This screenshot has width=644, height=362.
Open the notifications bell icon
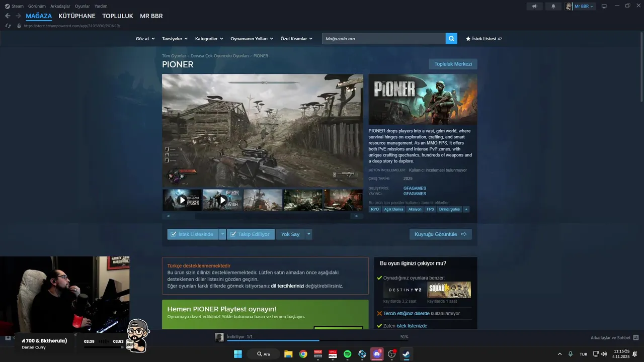(x=553, y=7)
